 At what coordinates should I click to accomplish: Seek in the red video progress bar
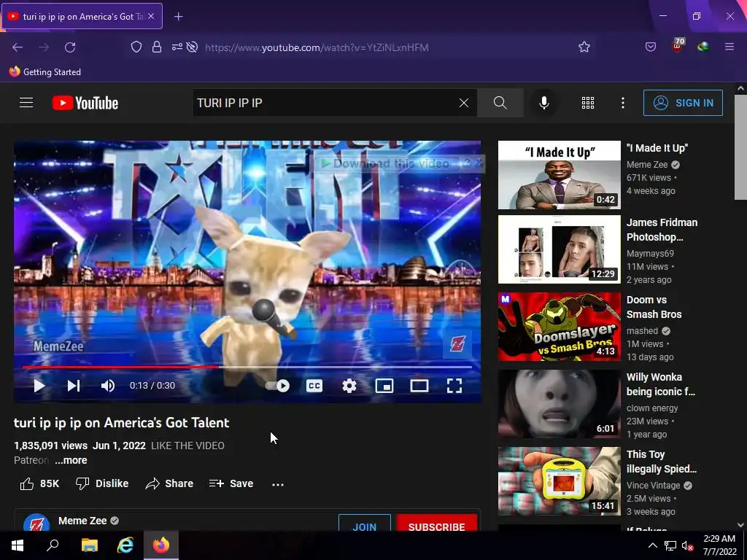pos(247,367)
